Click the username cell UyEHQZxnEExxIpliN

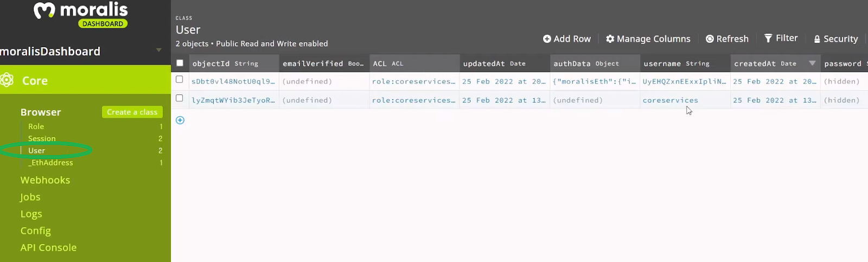[x=685, y=81]
